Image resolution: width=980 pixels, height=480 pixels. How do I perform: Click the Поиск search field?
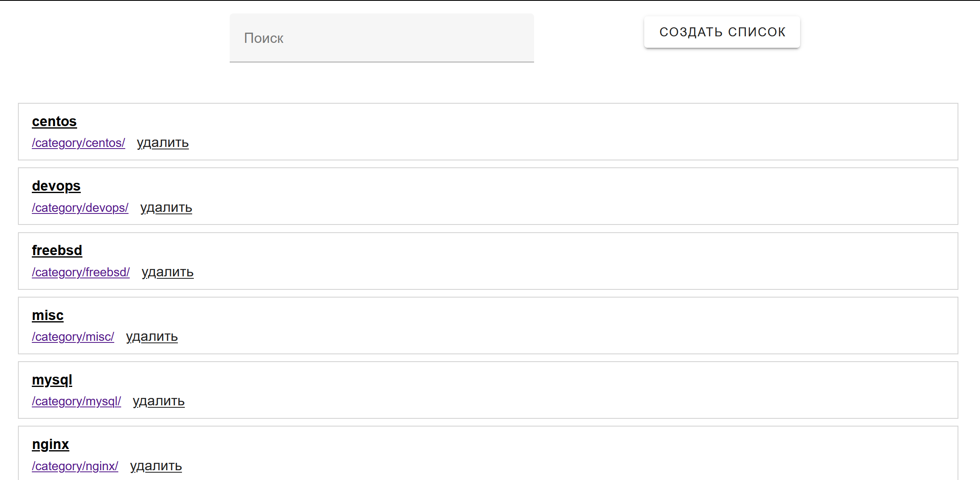click(381, 38)
